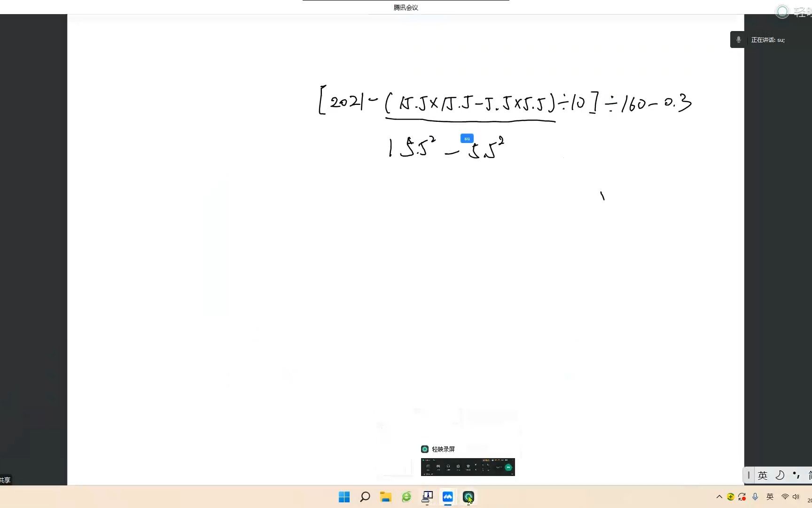Open the Windows Start menu
This screenshot has height=508, width=812.
click(344, 497)
